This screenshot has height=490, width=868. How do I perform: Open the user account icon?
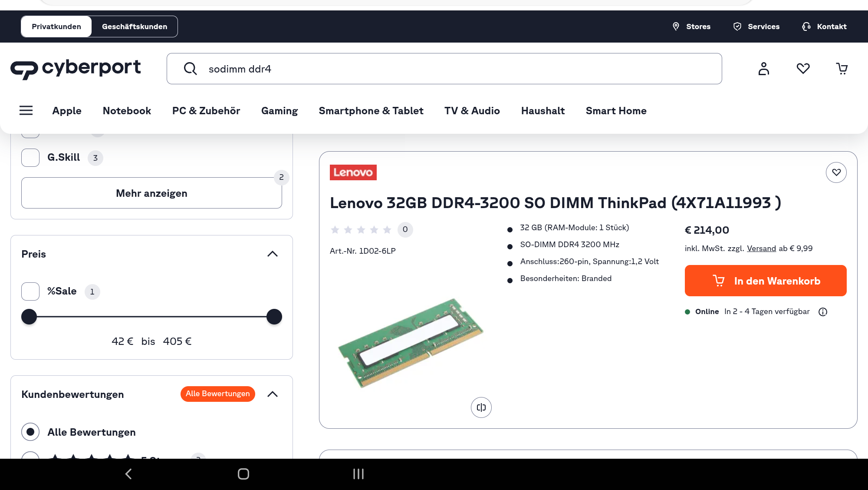pyautogui.click(x=764, y=69)
